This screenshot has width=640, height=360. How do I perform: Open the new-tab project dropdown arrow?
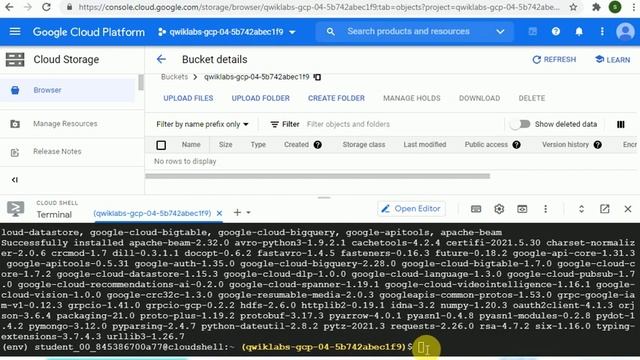[x=248, y=213]
